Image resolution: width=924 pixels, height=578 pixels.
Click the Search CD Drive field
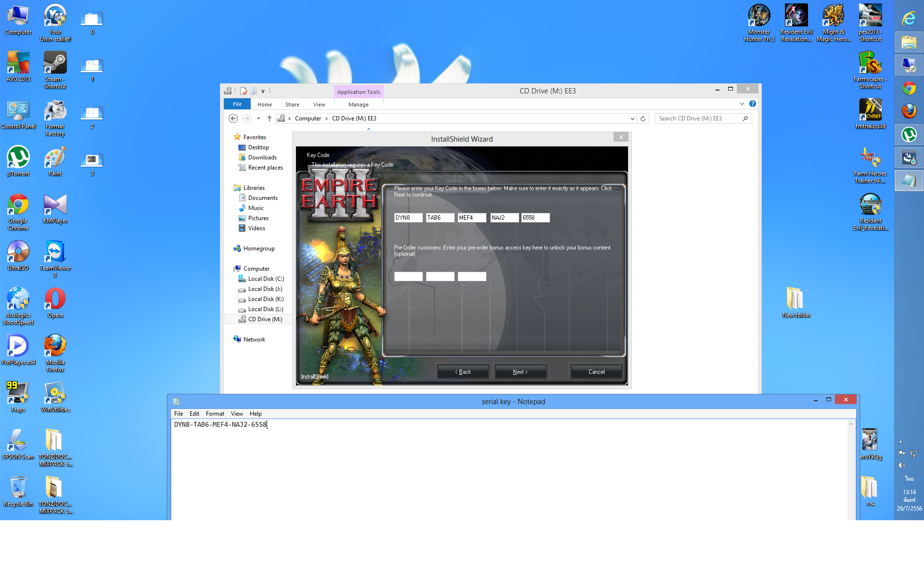(x=698, y=118)
